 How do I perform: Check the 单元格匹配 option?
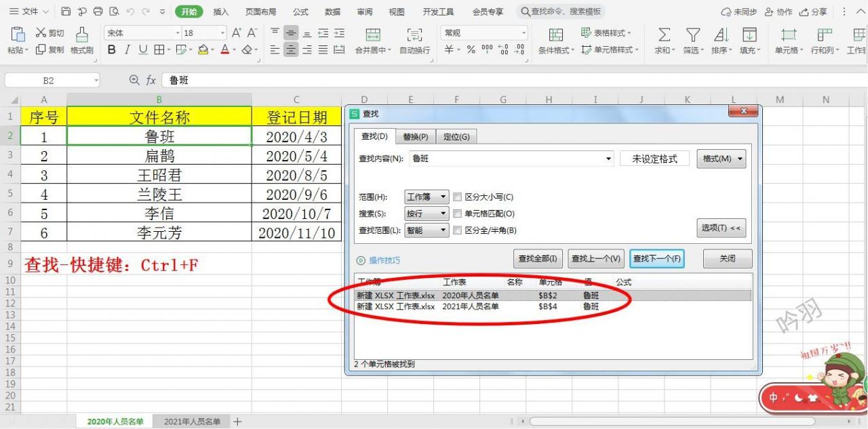pos(458,213)
